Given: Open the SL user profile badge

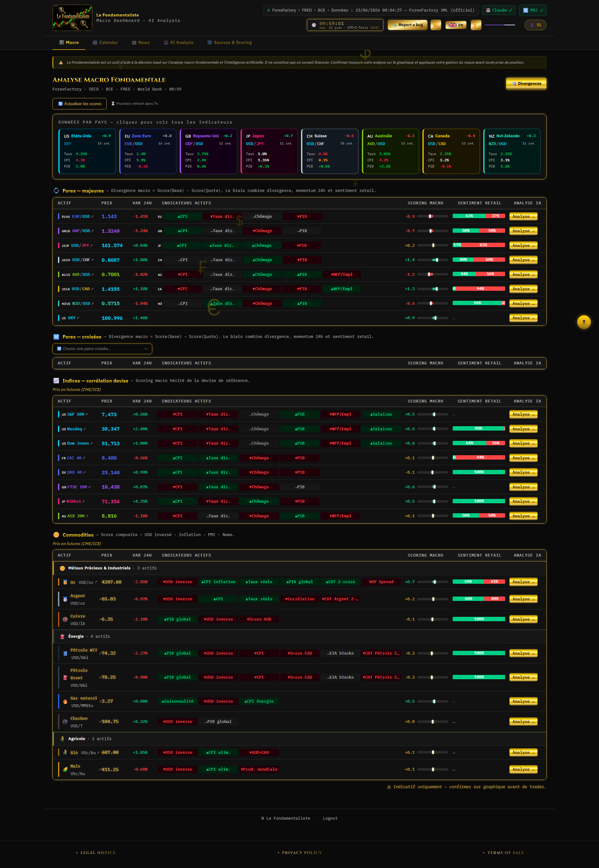Looking at the screenshot, I should (x=535, y=25).
